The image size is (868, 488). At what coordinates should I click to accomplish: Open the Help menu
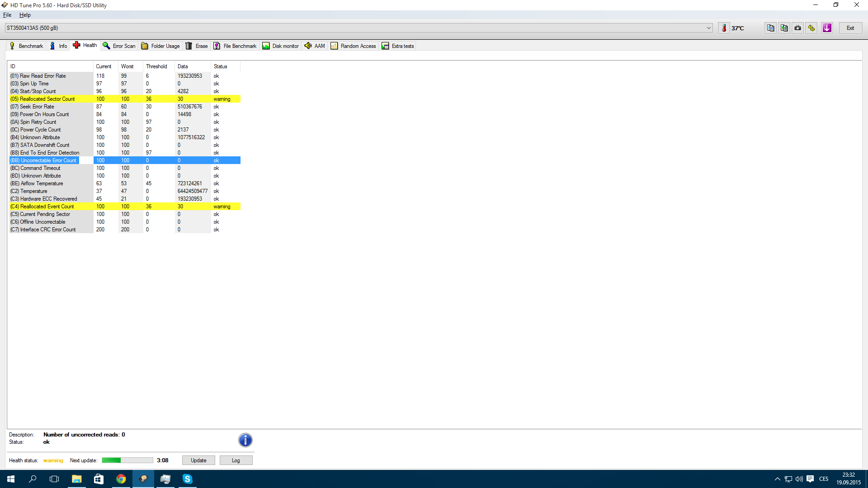25,15
